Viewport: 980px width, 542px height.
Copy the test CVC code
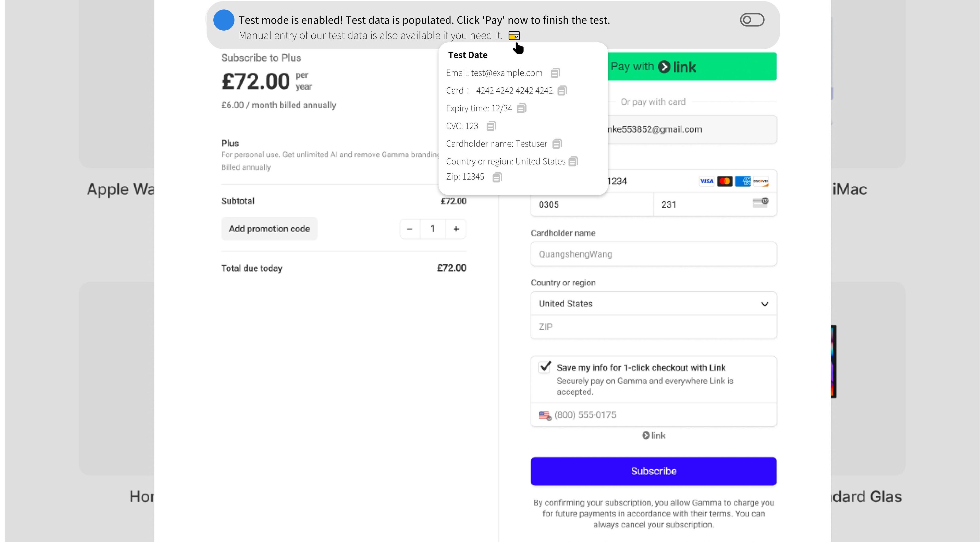tap(491, 126)
